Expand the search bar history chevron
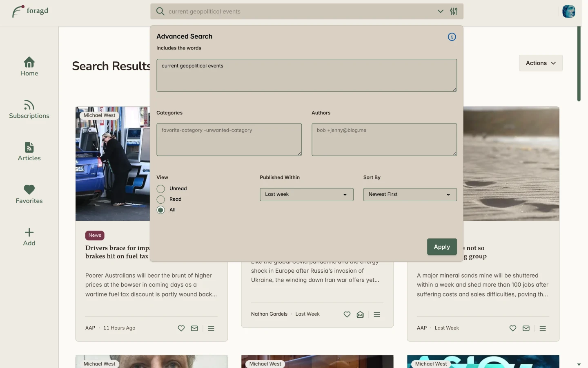 coord(441,11)
